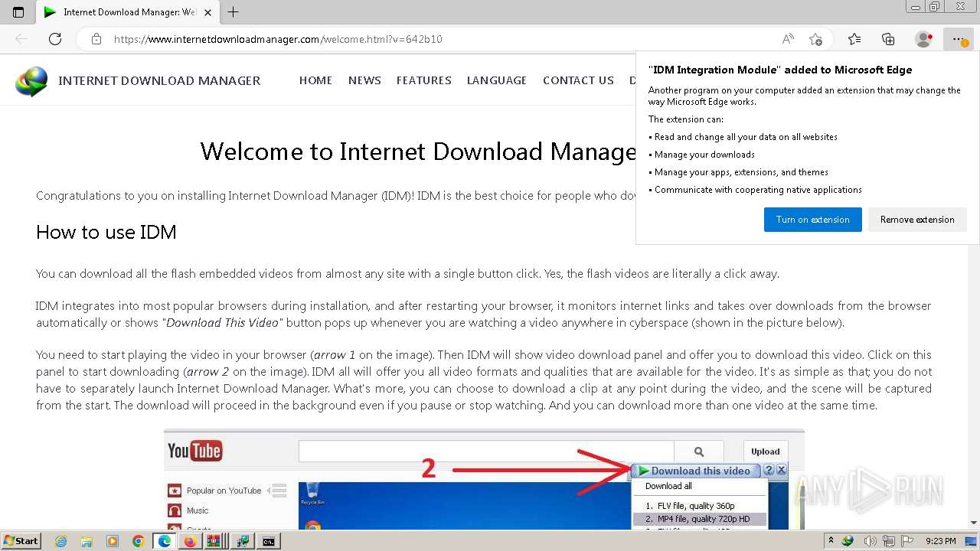Click the magnifier search button in image

(x=698, y=452)
